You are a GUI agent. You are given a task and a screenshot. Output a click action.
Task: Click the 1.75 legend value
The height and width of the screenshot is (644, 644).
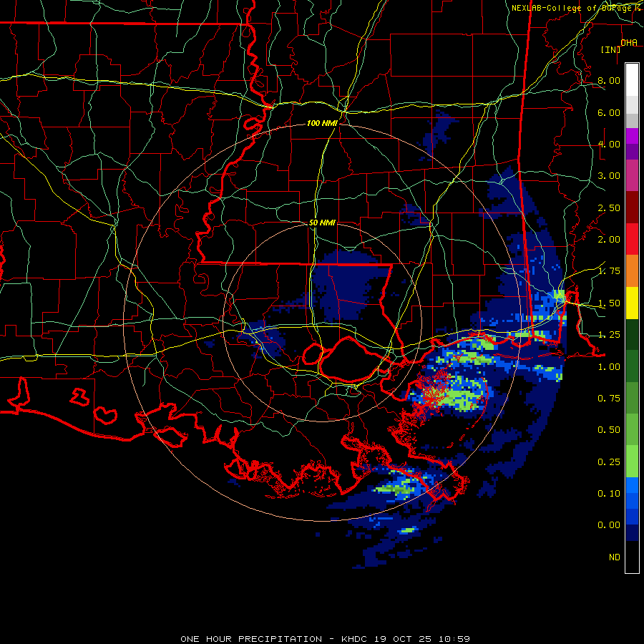pos(609,271)
